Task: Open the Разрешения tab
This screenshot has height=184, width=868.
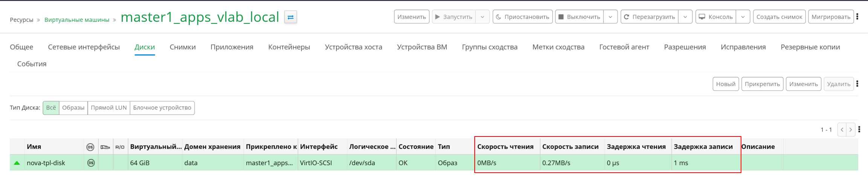Action: [685, 47]
